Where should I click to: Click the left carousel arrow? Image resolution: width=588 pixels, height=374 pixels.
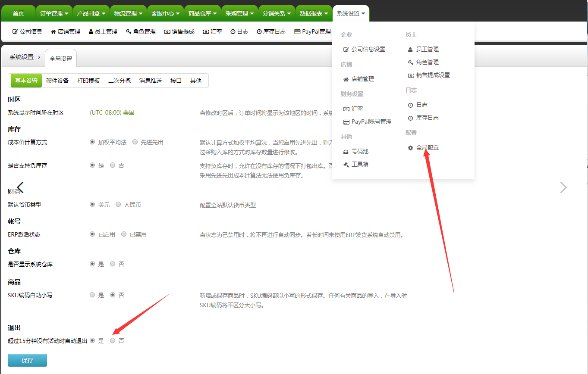[20, 187]
